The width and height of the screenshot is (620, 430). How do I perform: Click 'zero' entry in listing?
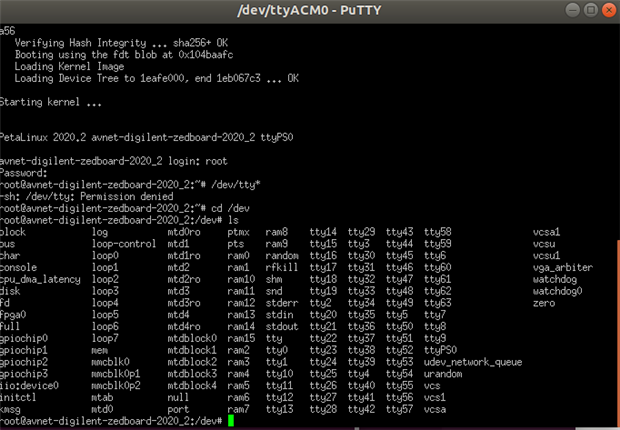pyautogui.click(x=544, y=303)
